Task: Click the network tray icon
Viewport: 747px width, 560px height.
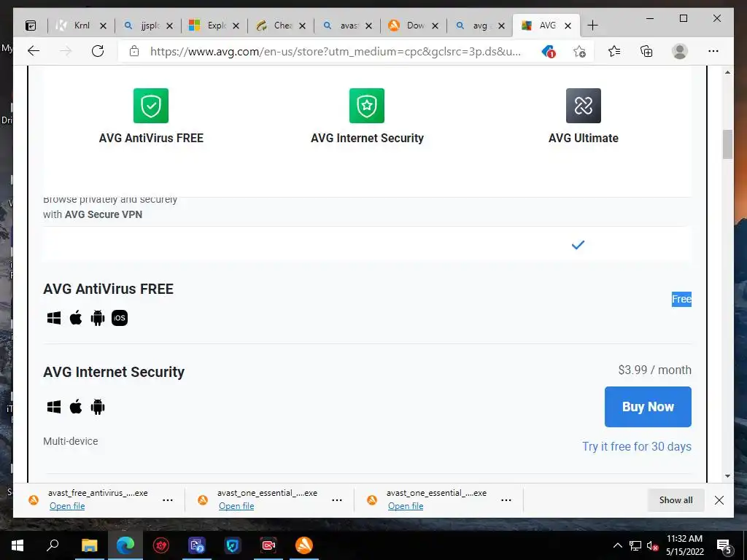Action: click(635, 545)
